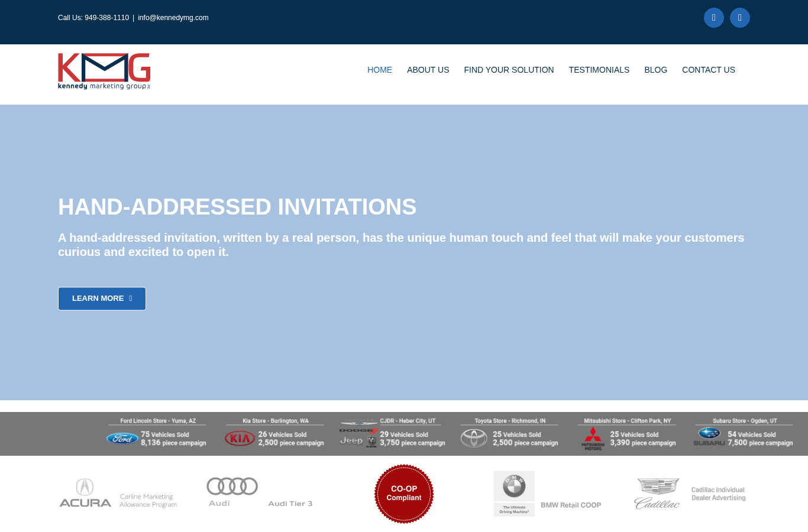Click the BMW Retail COOP logo
The width and height of the screenshot is (808, 532).
pos(514,494)
